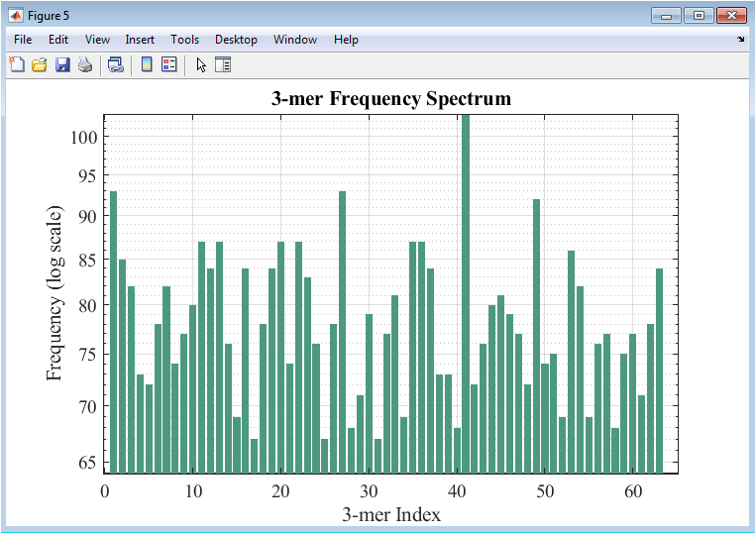Open the Insert menu

140,40
